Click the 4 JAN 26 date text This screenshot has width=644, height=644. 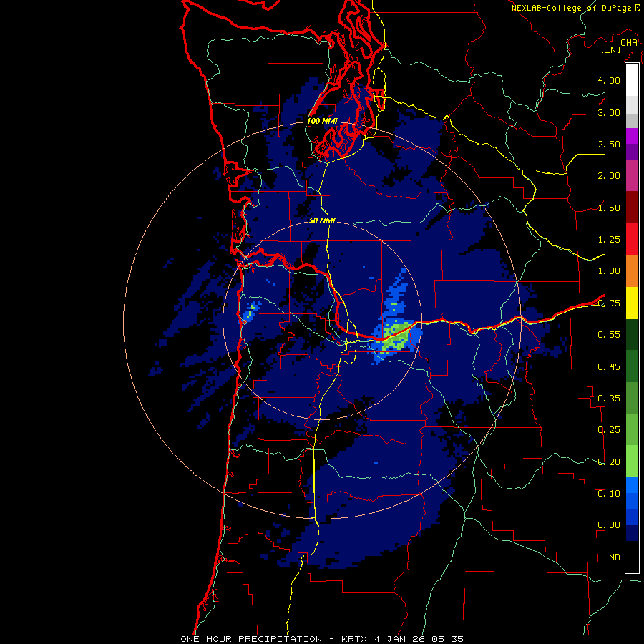pos(401,639)
